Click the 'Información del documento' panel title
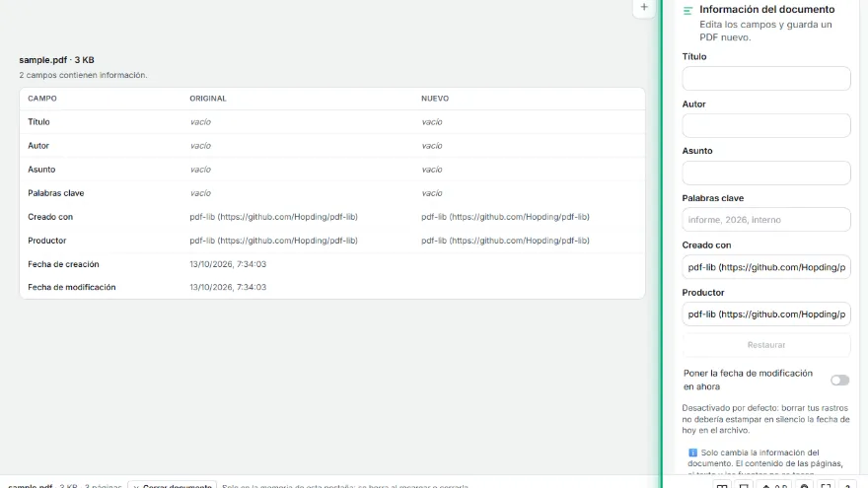The image size is (868, 488). pyautogui.click(x=766, y=10)
